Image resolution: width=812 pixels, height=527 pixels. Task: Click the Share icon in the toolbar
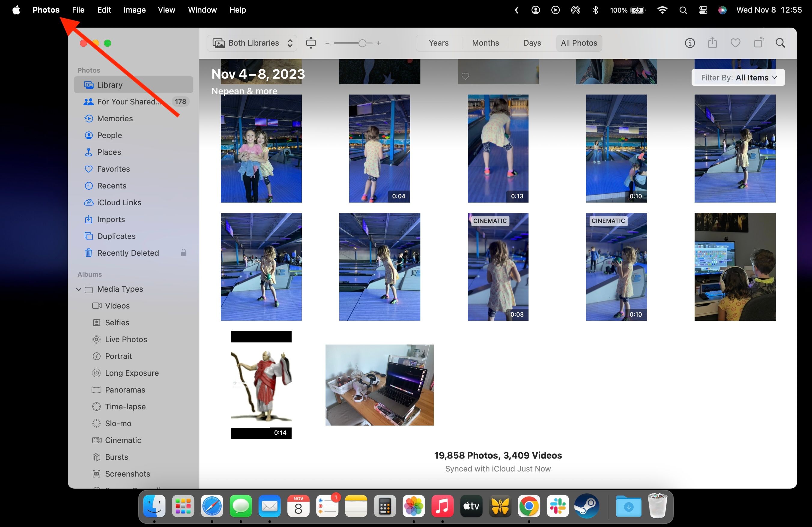712,43
